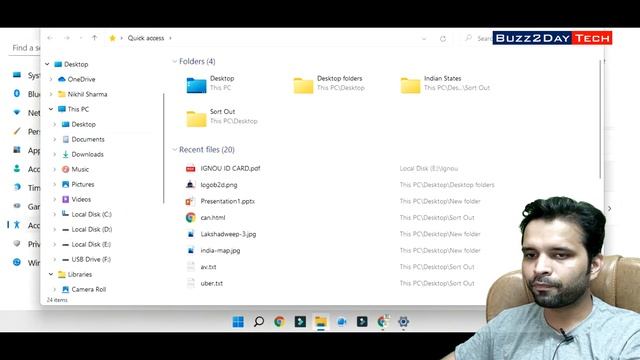Collapse the Folders (4) group
The image size is (640, 360).
175,61
